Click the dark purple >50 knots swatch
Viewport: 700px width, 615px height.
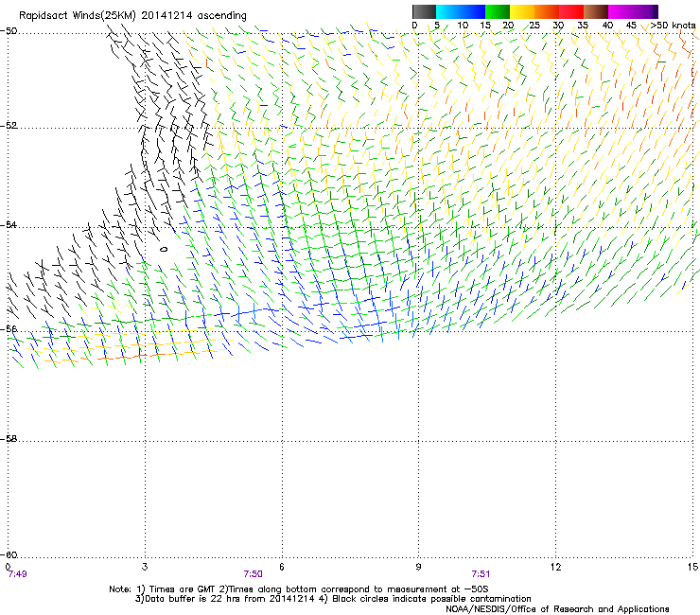(655, 11)
